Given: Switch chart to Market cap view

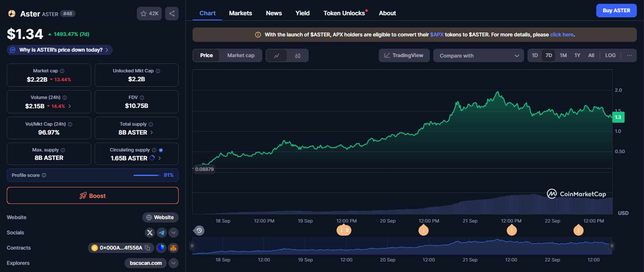Looking at the screenshot, I should pos(241,55).
